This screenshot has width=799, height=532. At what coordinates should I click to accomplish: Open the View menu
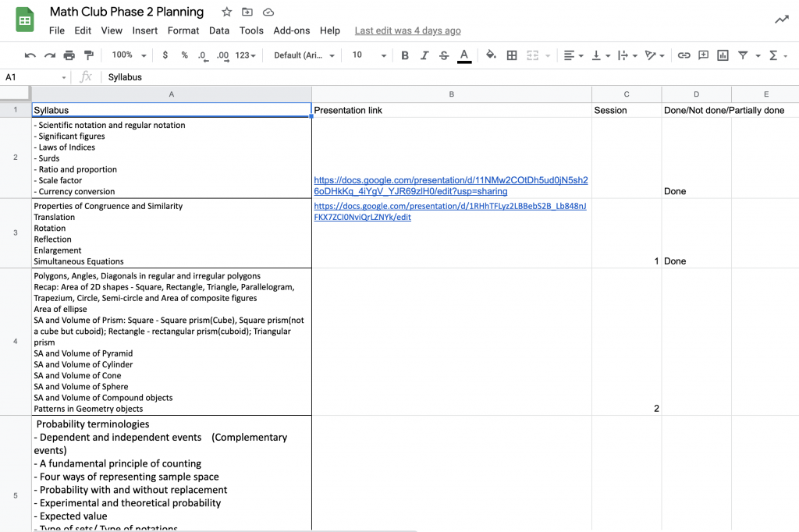[112, 30]
